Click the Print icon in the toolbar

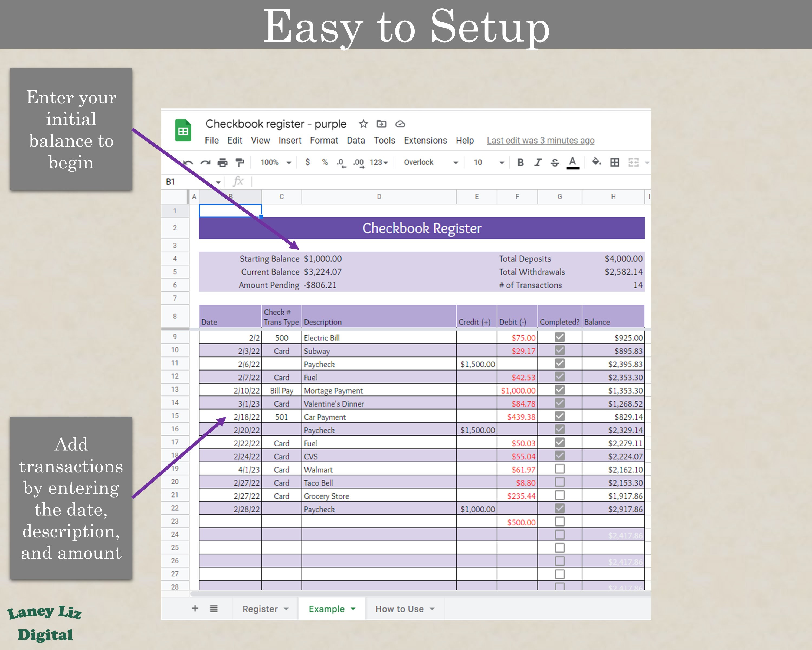coord(222,162)
